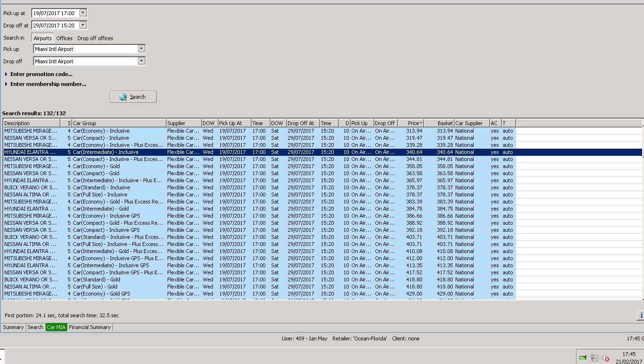Switch to the Car MIA tab

56,327
